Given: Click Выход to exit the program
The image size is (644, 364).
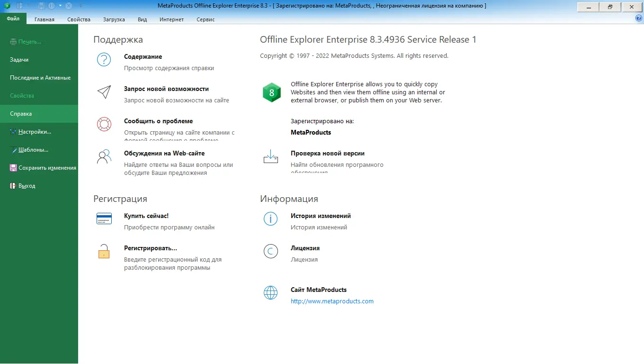Looking at the screenshot, I should [27, 186].
